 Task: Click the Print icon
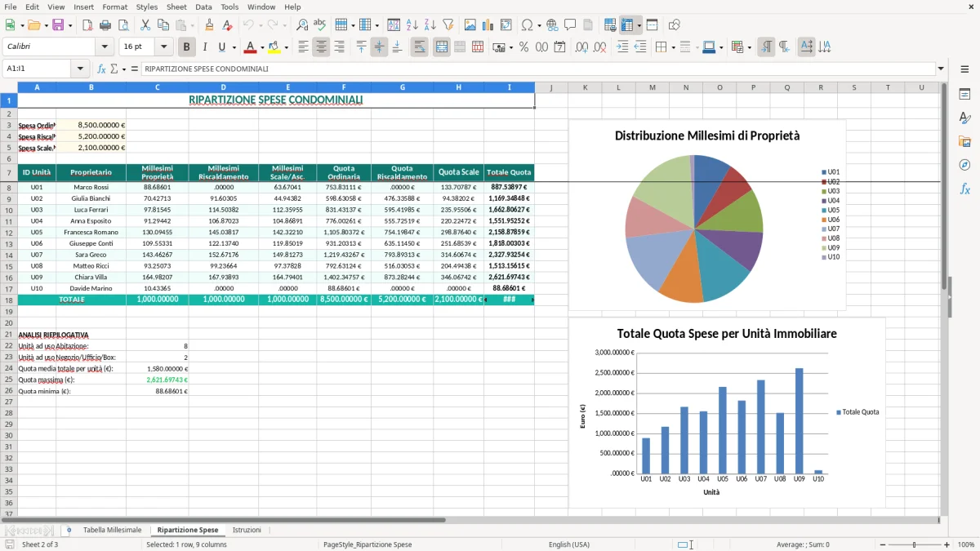tap(105, 25)
